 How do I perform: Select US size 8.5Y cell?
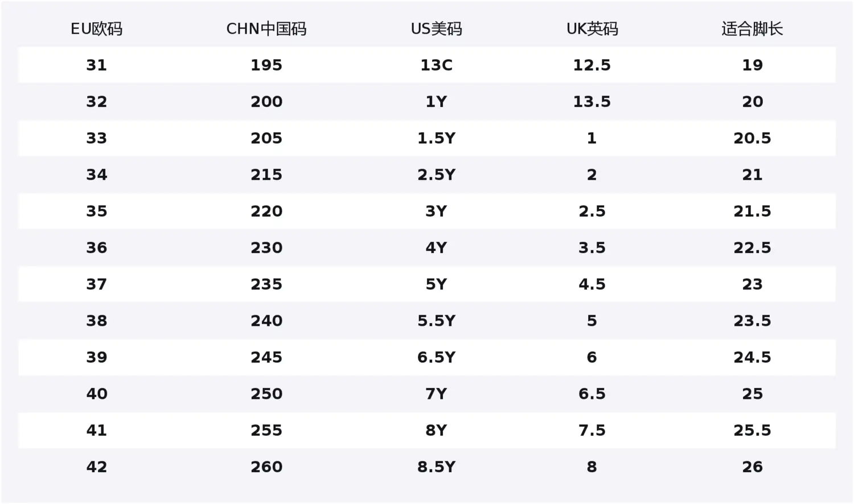(436, 467)
